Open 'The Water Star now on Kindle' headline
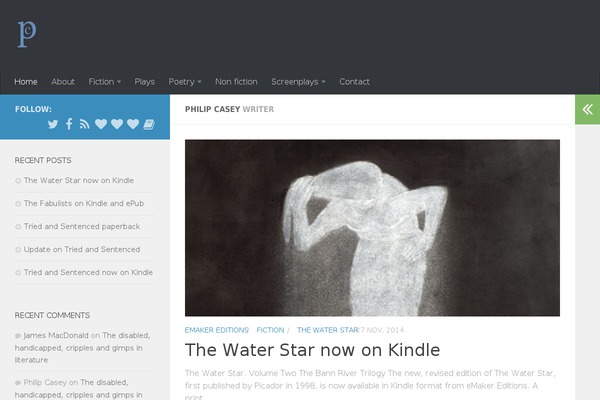 click(x=312, y=350)
